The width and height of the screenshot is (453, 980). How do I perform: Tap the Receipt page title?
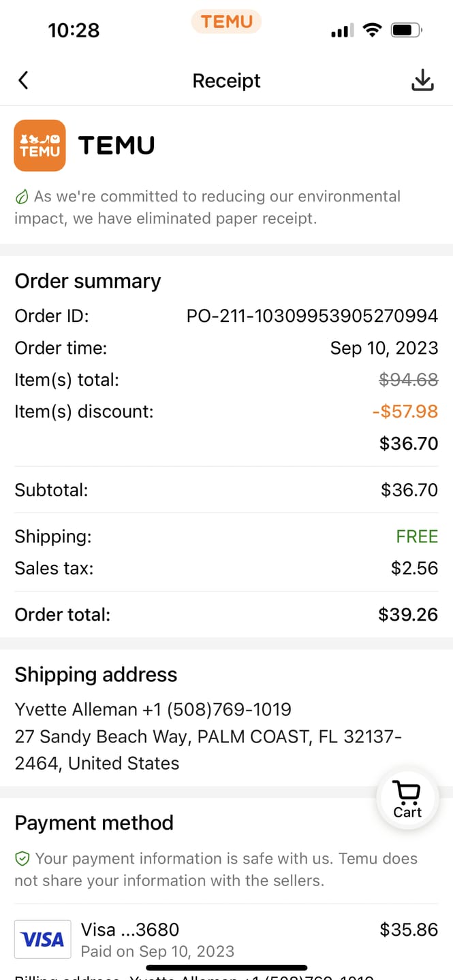[x=226, y=80]
